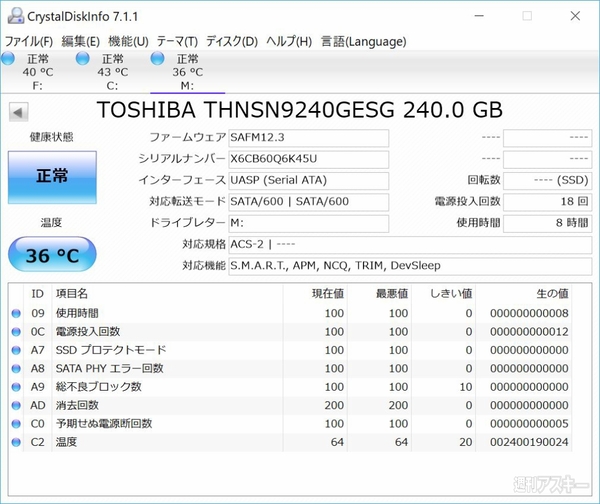Viewport: 600px width, 504px height.
Task: Click the transfer mode field SATA/600 | SATA/600
Action: click(309, 202)
